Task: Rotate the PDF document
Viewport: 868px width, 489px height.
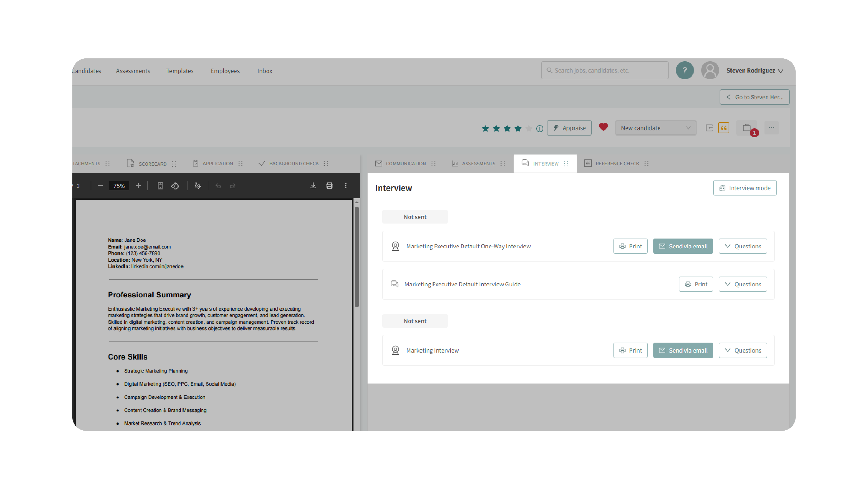Action: pos(175,186)
